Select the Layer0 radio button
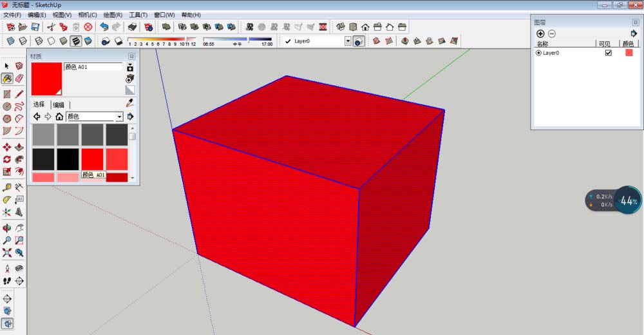The height and width of the screenshot is (335, 644). pyautogui.click(x=538, y=53)
